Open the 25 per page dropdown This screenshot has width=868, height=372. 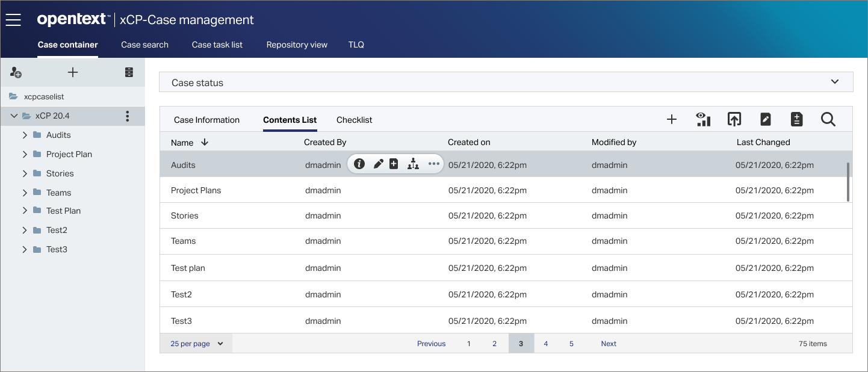(196, 344)
